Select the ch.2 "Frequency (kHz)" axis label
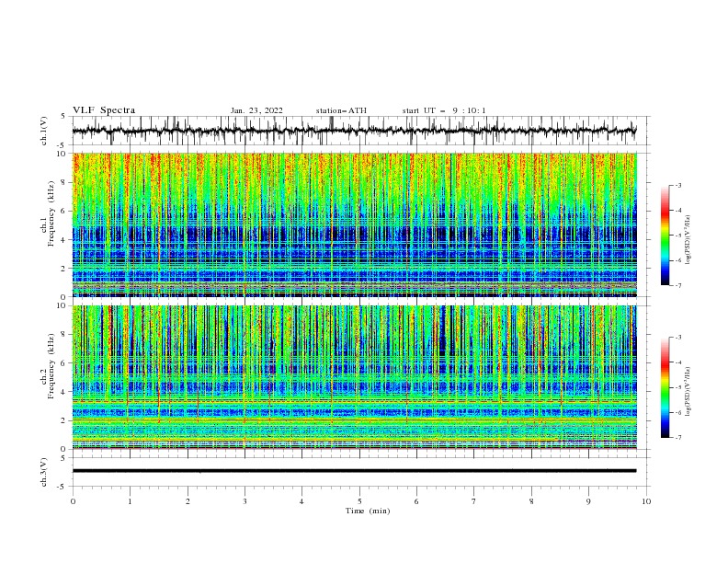 51,365
